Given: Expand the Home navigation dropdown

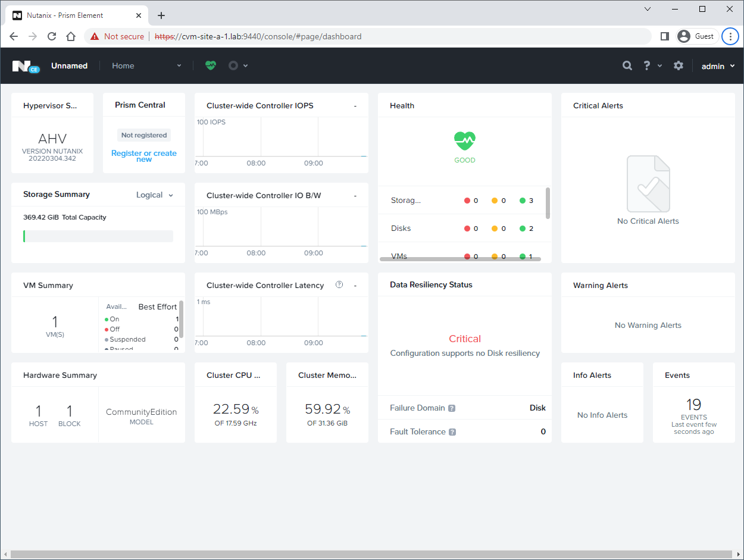Looking at the screenshot, I should coord(146,65).
